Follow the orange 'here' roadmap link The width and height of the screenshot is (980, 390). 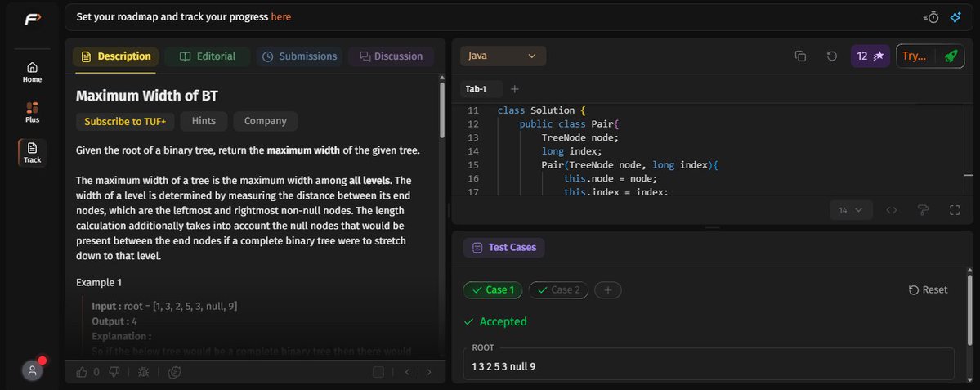click(x=280, y=17)
